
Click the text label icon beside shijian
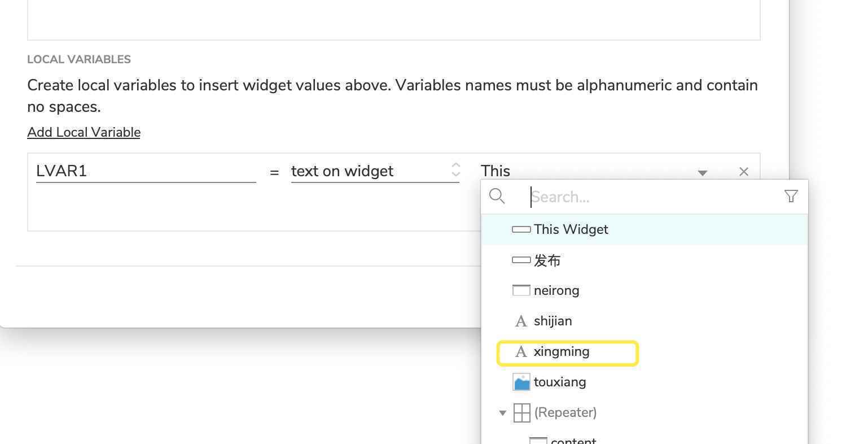click(x=521, y=321)
